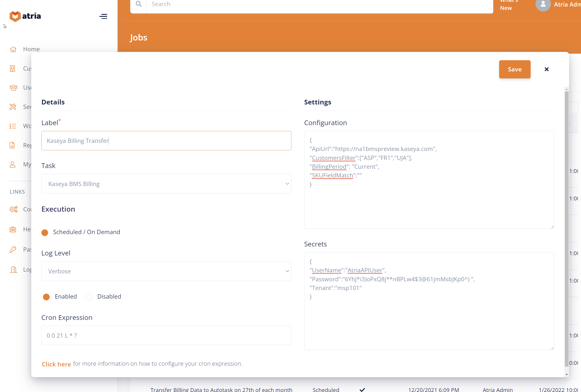Open the Home menu item
Screen dimensions: 581x392
tap(31, 49)
